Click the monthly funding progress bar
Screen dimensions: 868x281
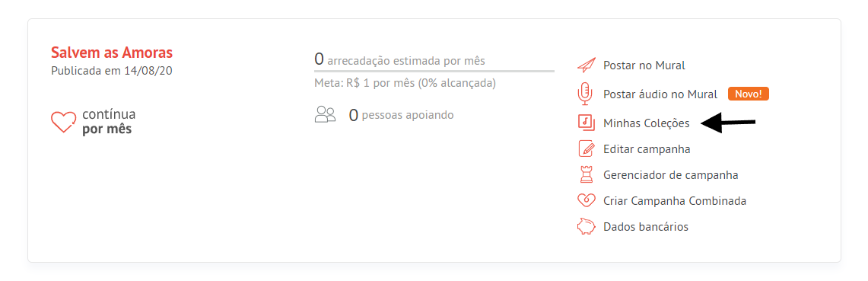[x=434, y=71]
